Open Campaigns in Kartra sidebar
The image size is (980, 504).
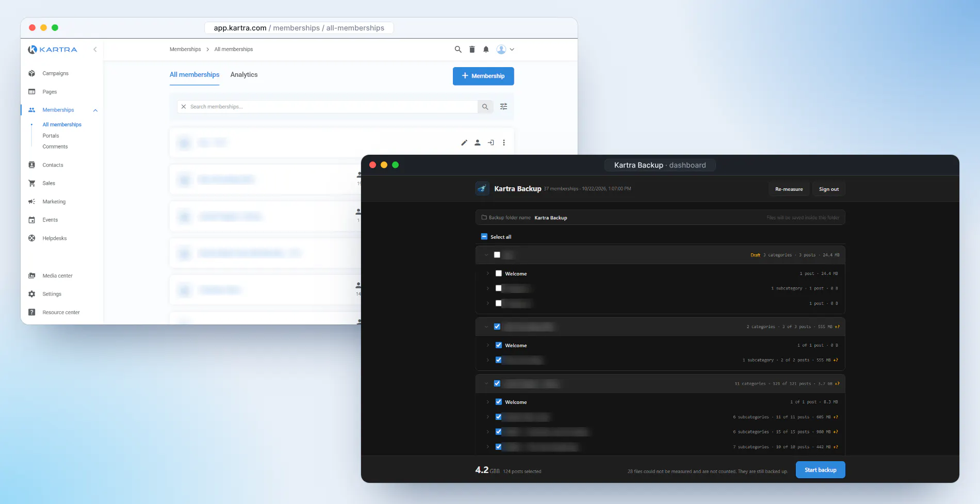[x=55, y=73]
